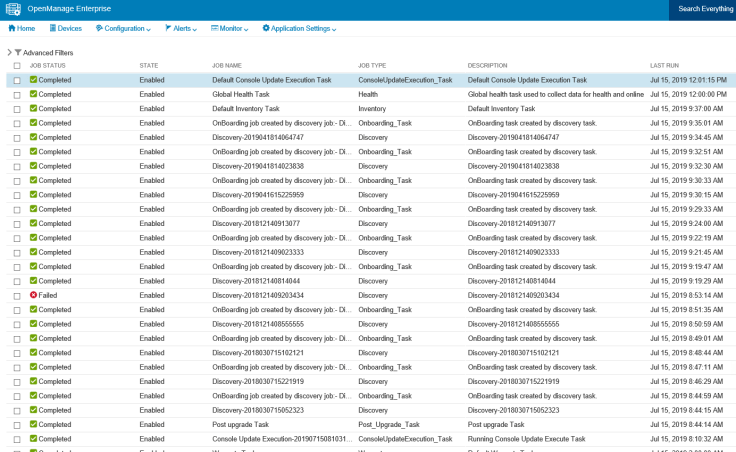The height and width of the screenshot is (452, 736).
Task: Click the OpenManage Enterprise logo icon
Action: pyautogui.click(x=14, y=9)
